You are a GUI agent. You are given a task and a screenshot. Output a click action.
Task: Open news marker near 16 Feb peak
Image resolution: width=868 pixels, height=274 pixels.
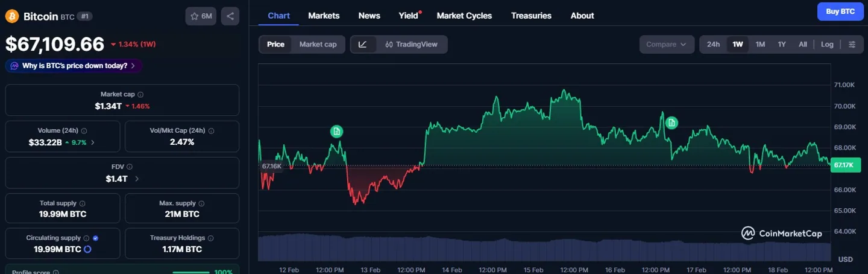pyautogui.click(x=671, y=123)
